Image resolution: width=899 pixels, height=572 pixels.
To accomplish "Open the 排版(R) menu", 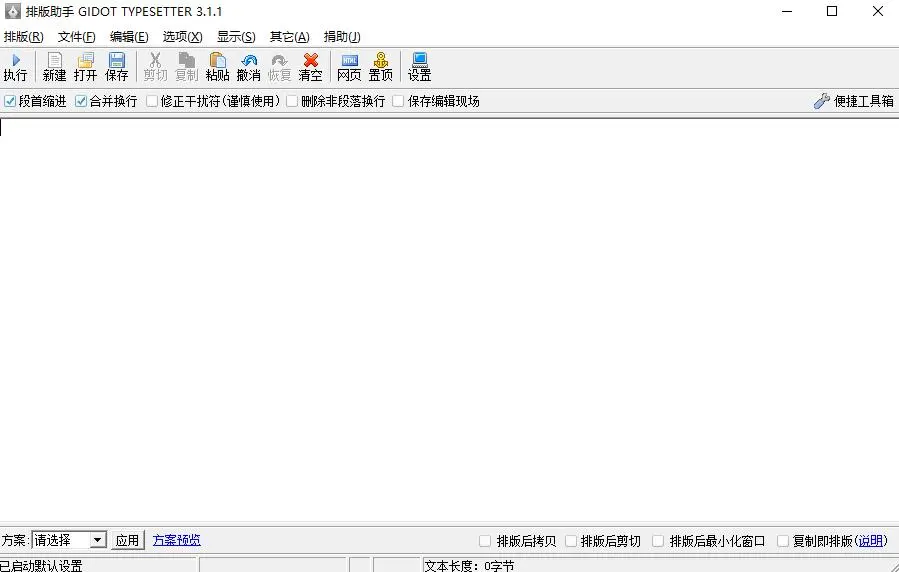I will pos(24,37).
